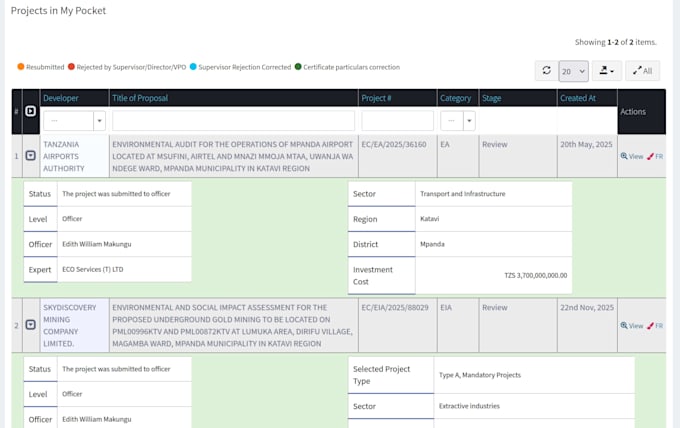
Task: Open the Category filter dropdown
Action: (x=458, y=121)
